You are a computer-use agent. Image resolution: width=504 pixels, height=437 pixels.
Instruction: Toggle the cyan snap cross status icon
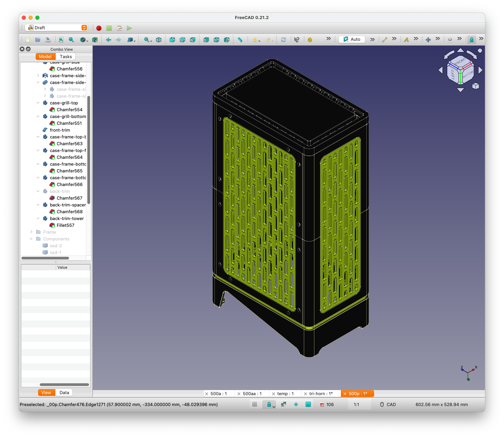(296, 404)
